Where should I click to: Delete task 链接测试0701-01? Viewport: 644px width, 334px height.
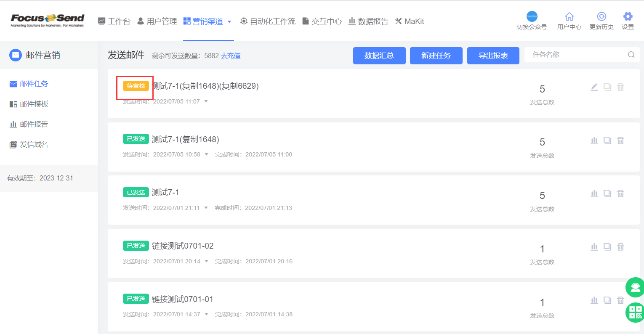click(620, 300)
